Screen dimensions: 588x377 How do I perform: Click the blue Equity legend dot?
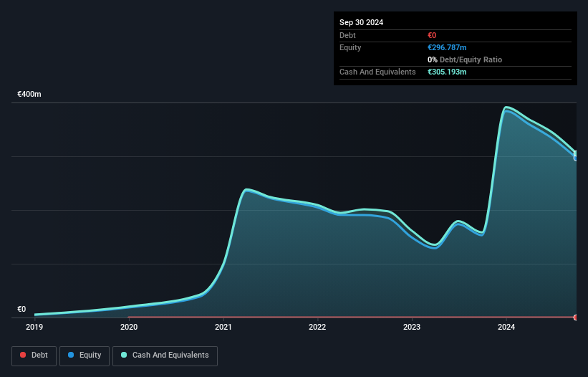tap(71, 355)
